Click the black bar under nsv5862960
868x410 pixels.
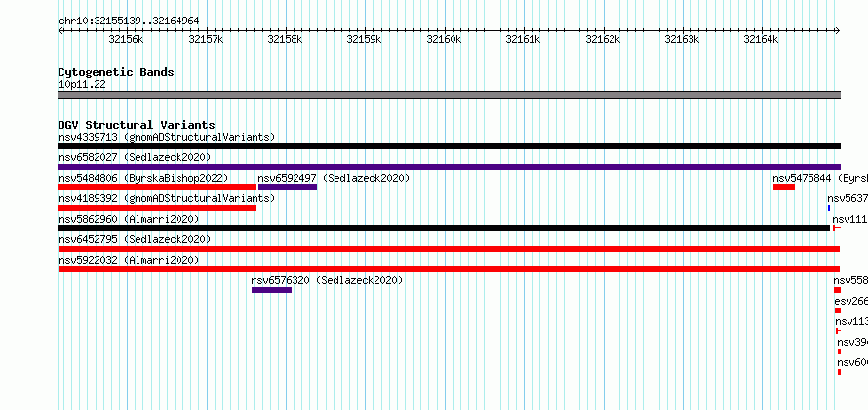[444, 228]
